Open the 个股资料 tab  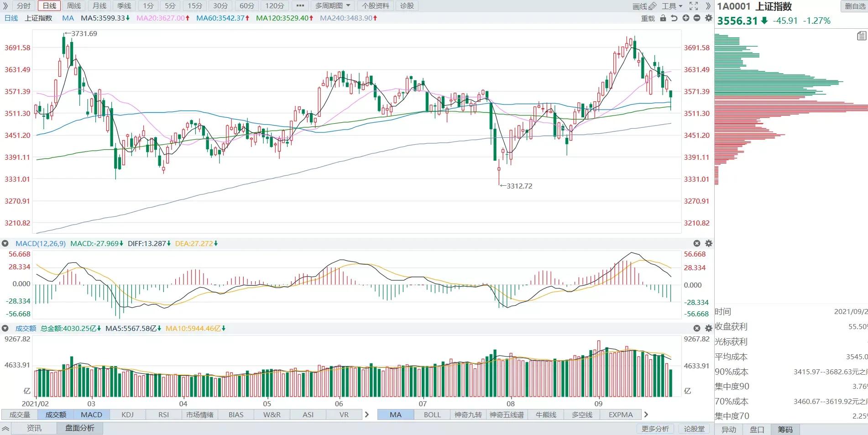click(376, 6)
